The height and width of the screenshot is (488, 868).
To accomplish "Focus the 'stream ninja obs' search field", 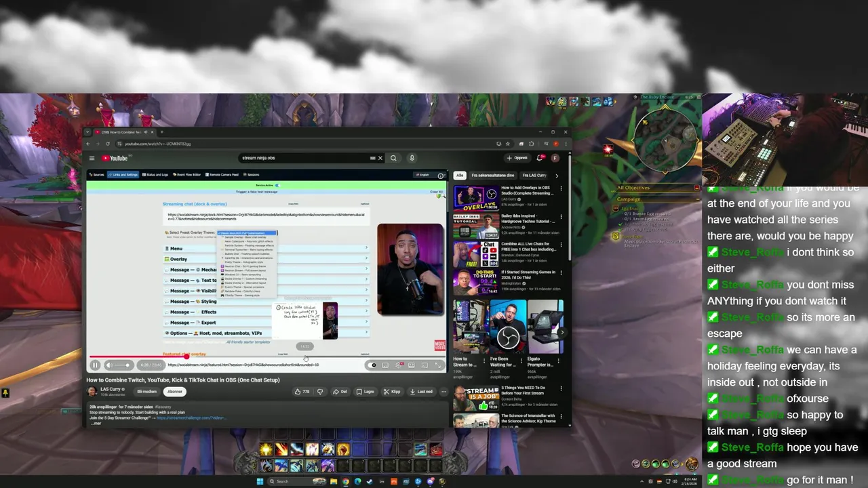I will pos(305,158).
